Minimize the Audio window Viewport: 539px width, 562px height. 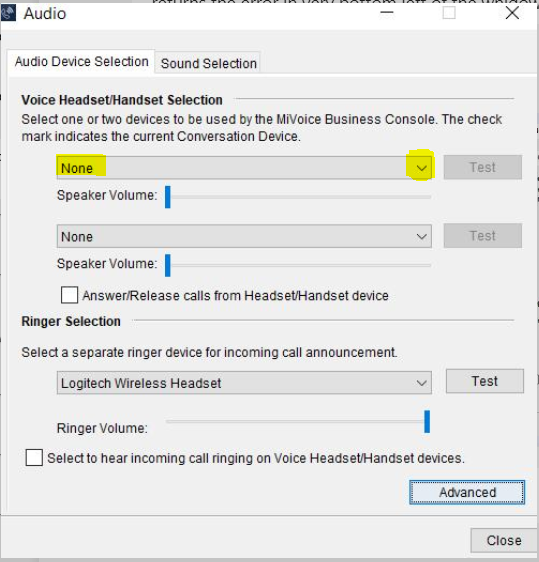click(x=387, y=13)
